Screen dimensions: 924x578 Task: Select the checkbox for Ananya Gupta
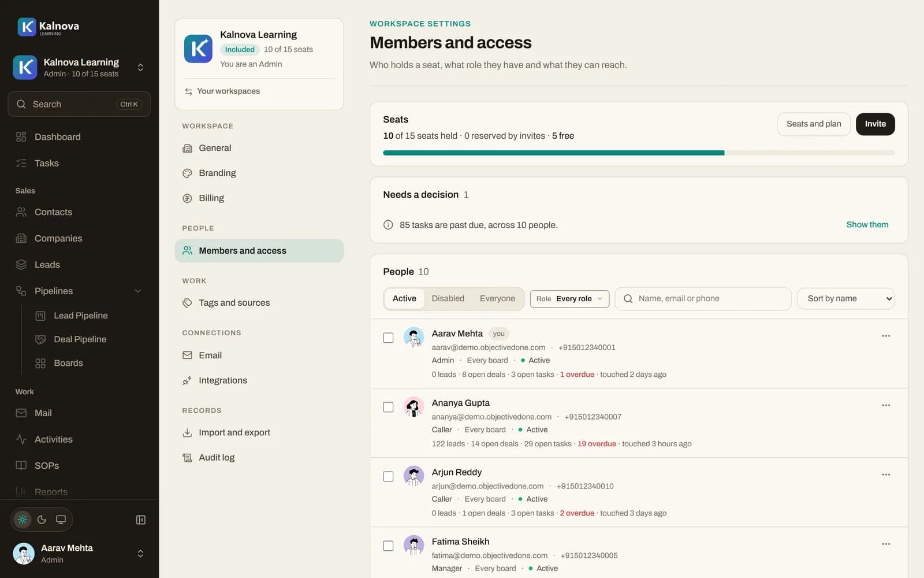point(388,407)
